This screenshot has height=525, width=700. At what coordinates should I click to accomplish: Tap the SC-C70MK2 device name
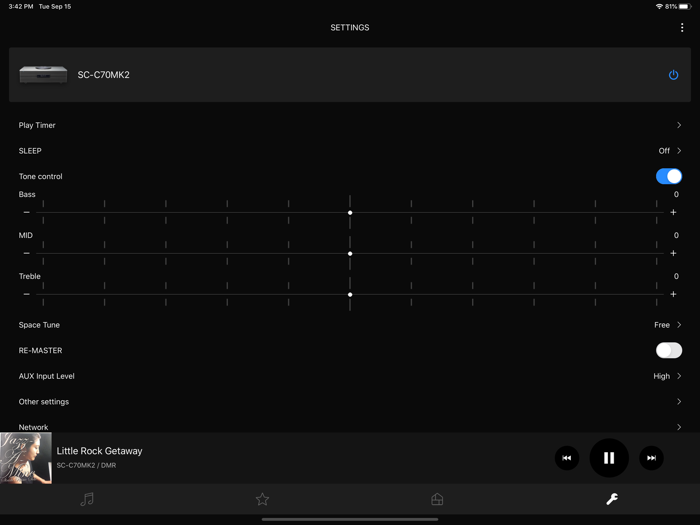point(104,75)
